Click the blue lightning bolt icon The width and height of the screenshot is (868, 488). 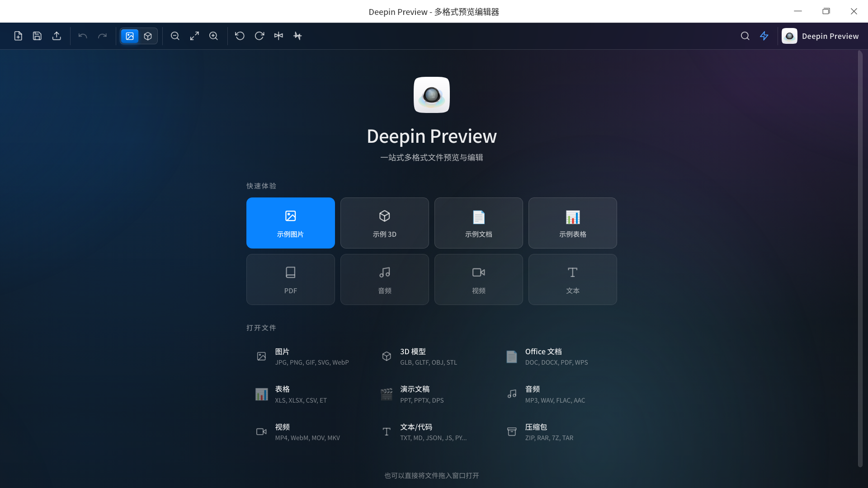coord(764,36)
